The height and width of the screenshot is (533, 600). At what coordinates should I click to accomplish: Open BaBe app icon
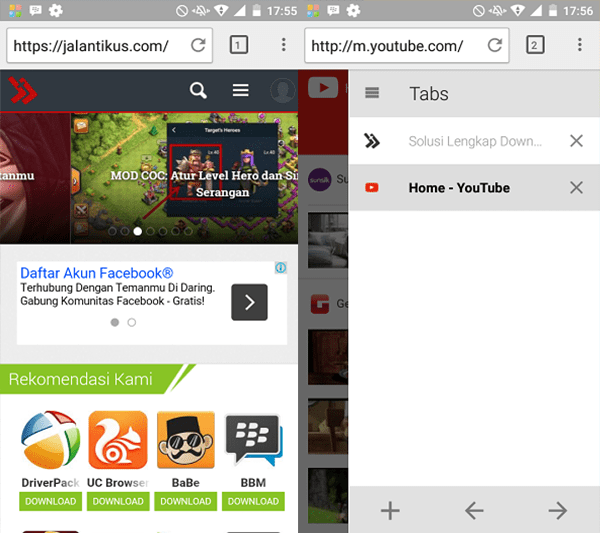point(186,440)
